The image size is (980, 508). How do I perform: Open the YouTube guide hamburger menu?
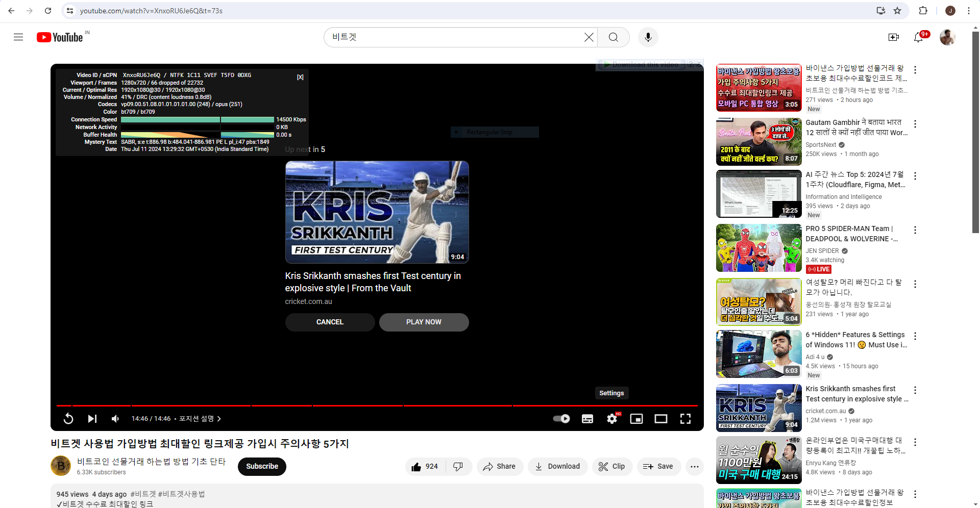pyautogui.click(x=18, y=37)
